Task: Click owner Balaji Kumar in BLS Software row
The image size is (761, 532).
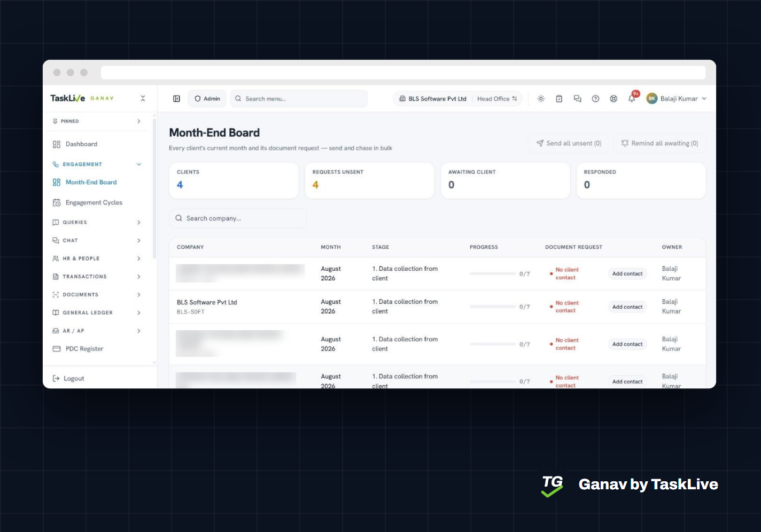Action: pyautogui.click(x=671, y=307)
